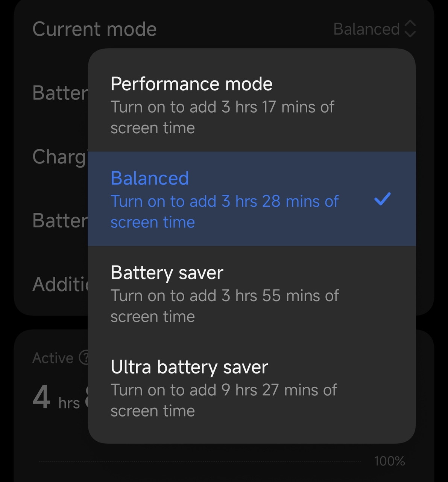Select the Performance mode option
Viewport: 448px width, 482px height.
(x=191, y=84)
